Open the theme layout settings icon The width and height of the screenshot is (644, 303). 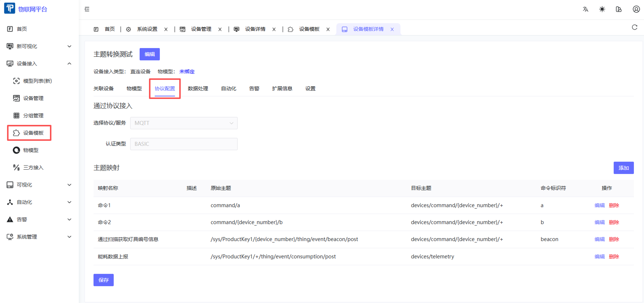(619, 9)
